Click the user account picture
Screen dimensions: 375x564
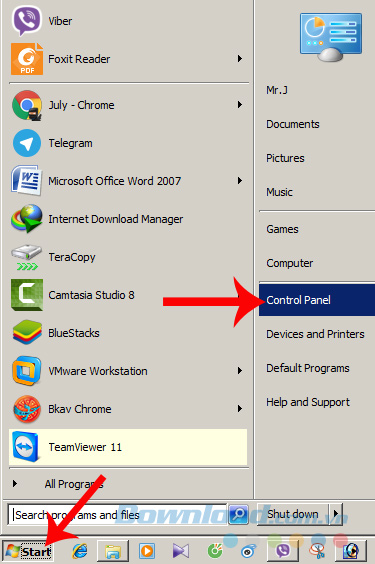331,37
